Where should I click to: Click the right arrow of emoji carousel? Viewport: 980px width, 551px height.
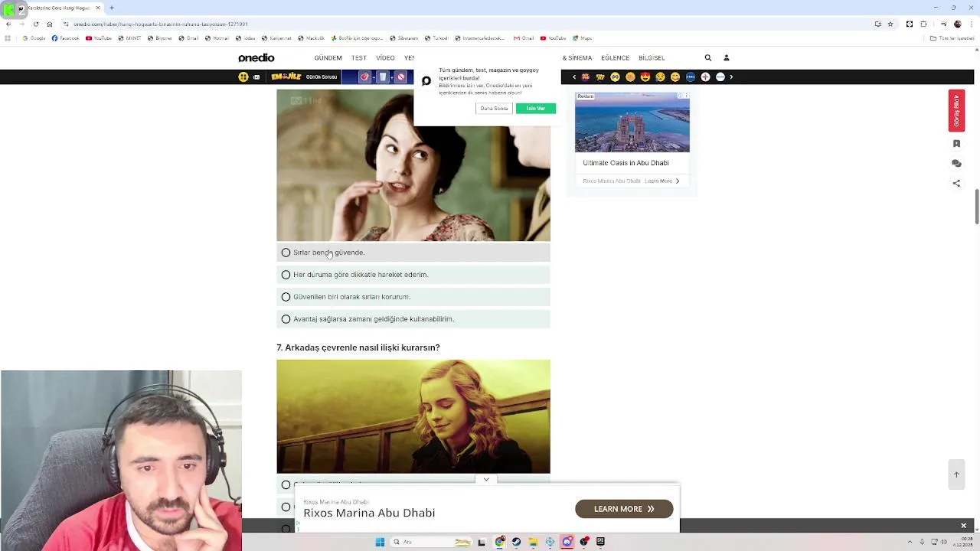731,77
